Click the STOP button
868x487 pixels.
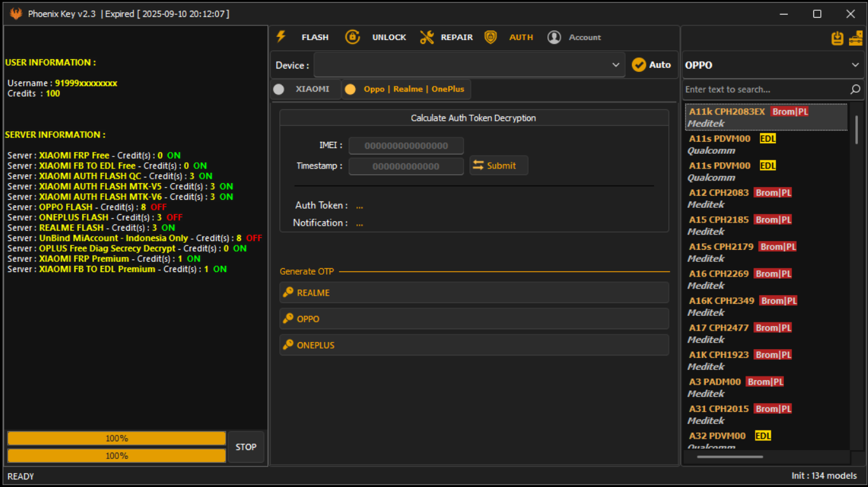point(246,447)
